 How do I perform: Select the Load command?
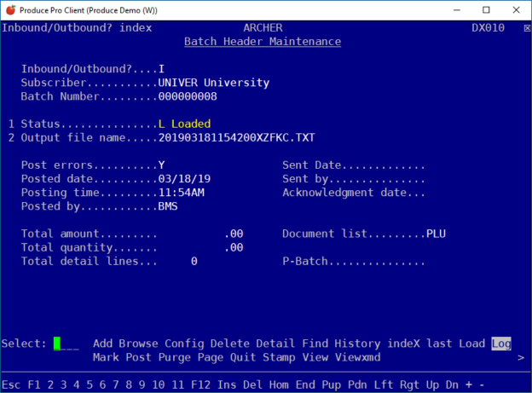[x=471, y=344]
